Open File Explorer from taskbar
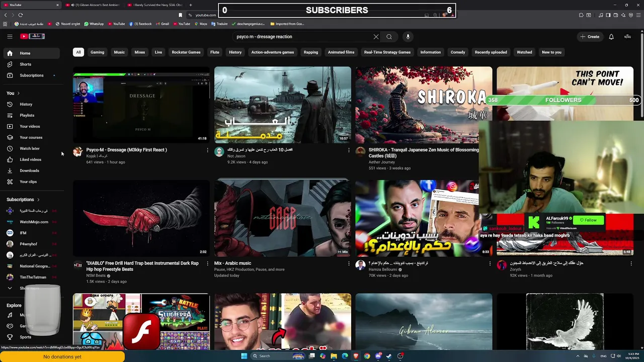This screenshot has height=362, width=644. (x=334, y=356)
